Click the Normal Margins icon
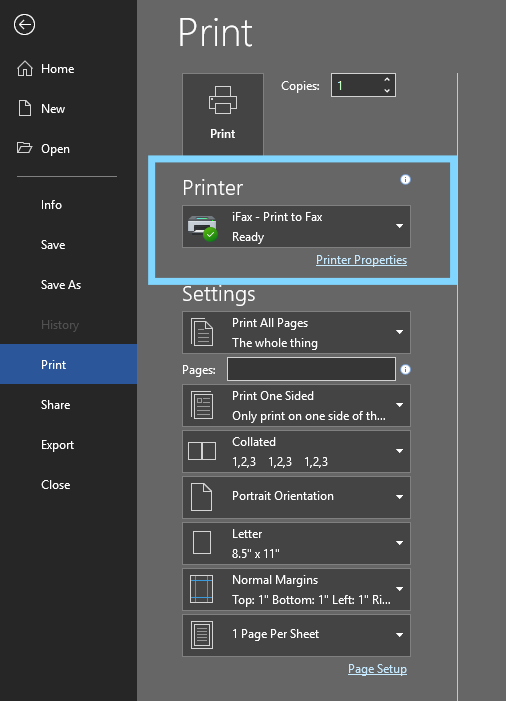Image resolution: width=506 pixels, height=701 pixels. (x=202, y=589)
